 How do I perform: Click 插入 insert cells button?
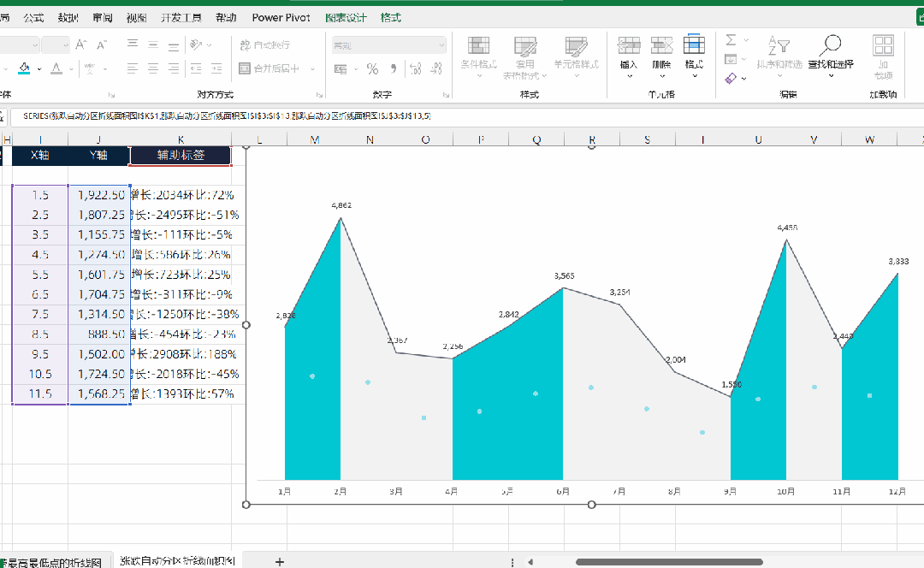pyautogui.click(x=629, y=57)
